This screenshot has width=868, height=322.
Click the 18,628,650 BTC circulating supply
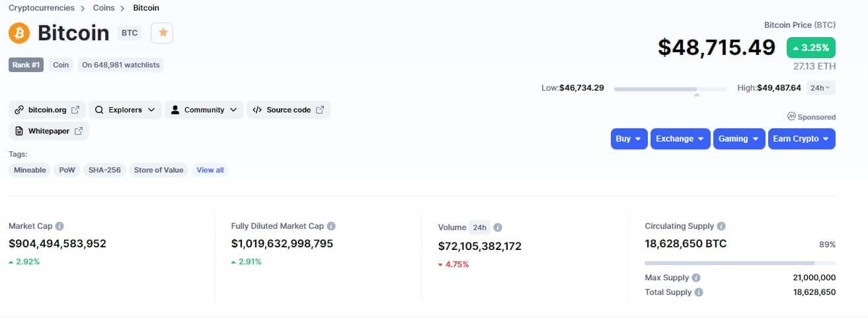click(686, 244)
